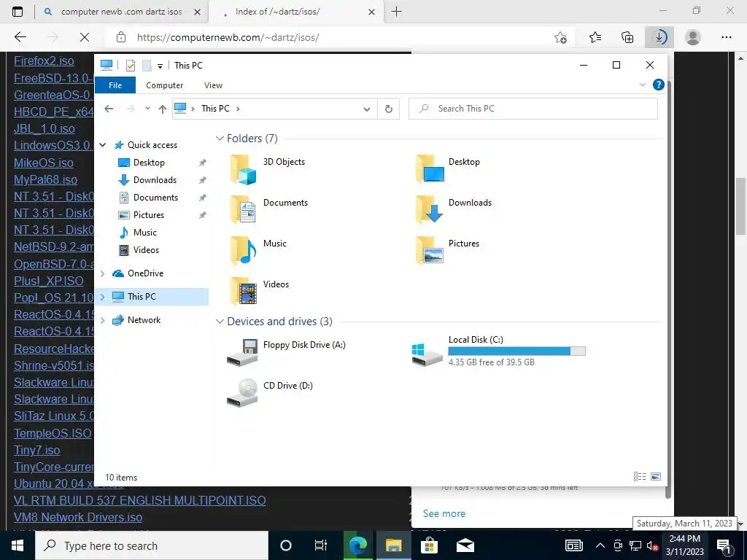The image size is (747, 560).
Task: Collapse the Devices and drives group
Action: (x=220, y=322)
